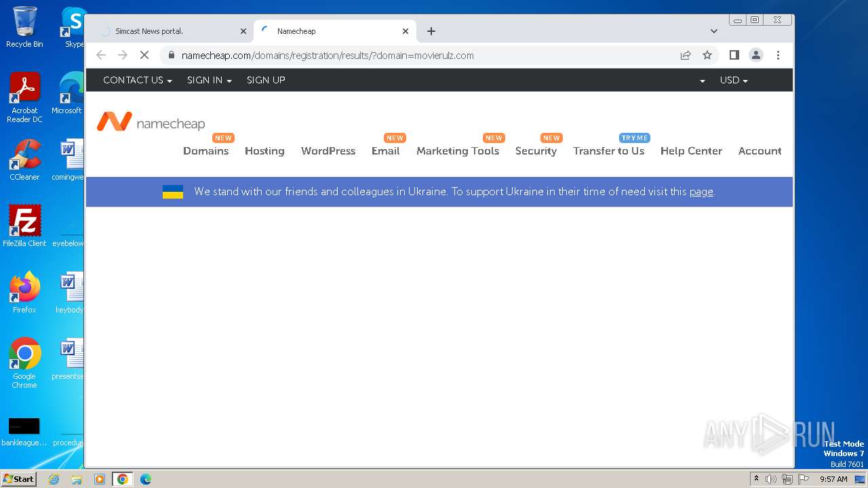The width and height of the screenshot is (868, 488).
Task: Go forward in browser history
Action: 123,56
